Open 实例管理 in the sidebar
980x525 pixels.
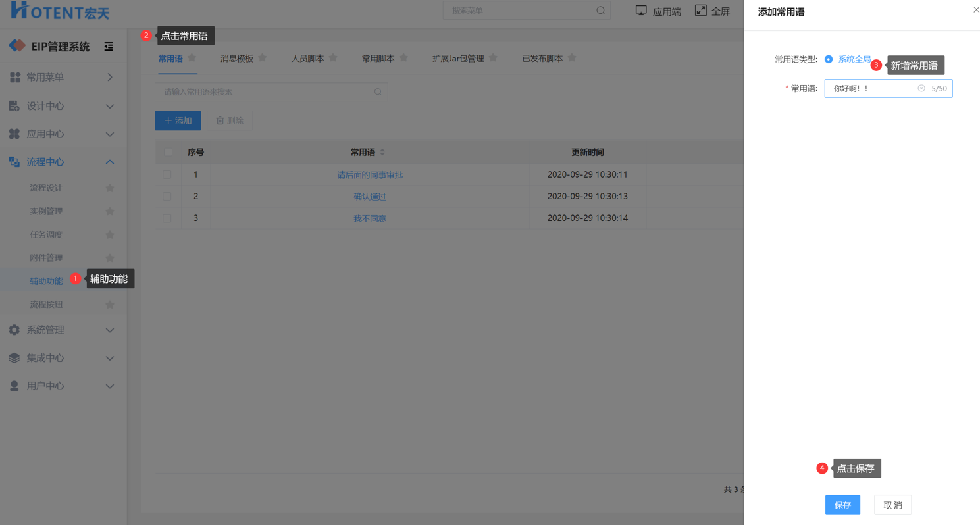coord(46,211)
